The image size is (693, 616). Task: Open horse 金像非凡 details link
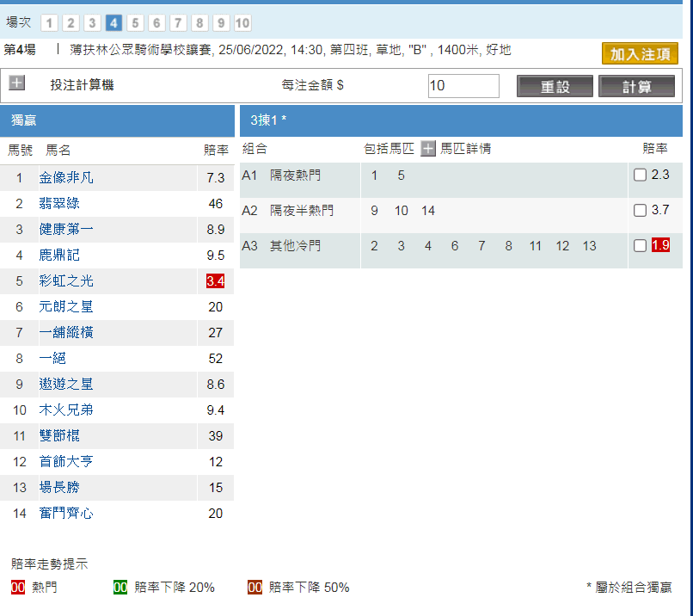click(x=66, y=178)
